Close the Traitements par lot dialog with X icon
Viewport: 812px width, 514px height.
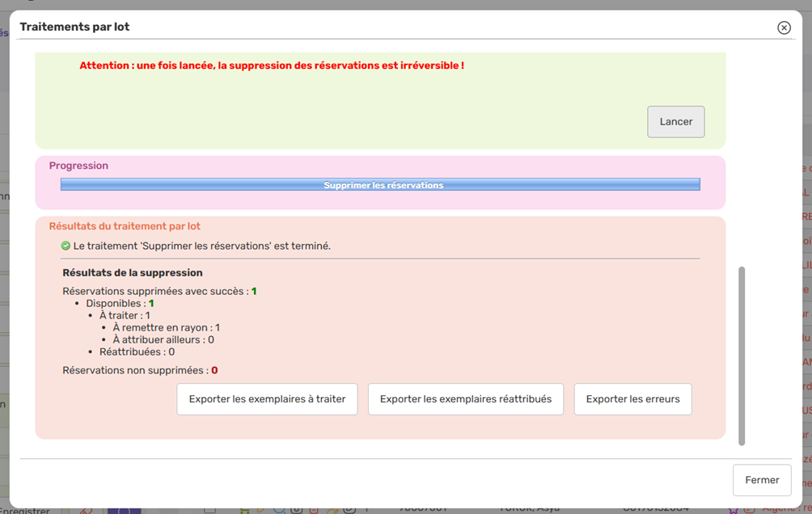[x=784, y=27]
